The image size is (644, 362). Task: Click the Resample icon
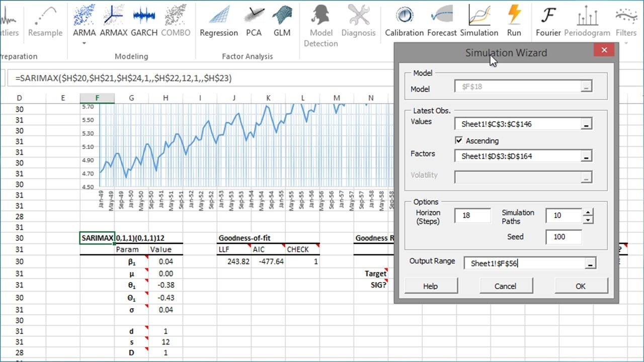(45, 21)
